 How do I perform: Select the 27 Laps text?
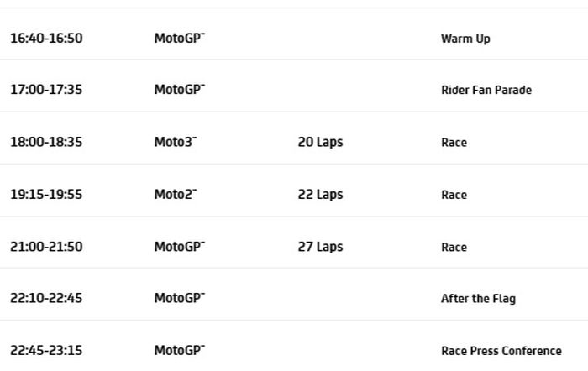(x=320, y=247)
